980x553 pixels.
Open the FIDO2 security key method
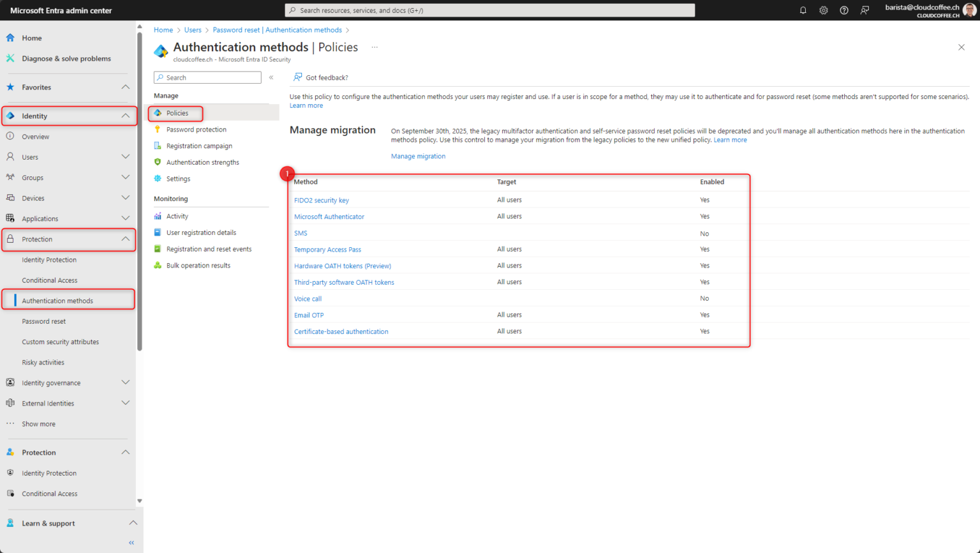[x=321, y=200]
